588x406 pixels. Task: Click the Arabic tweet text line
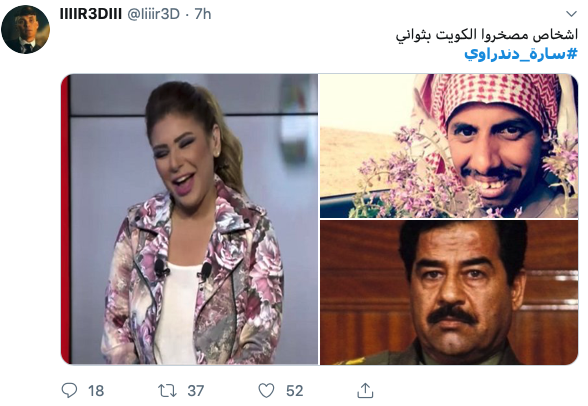click(x=486, y=35)
